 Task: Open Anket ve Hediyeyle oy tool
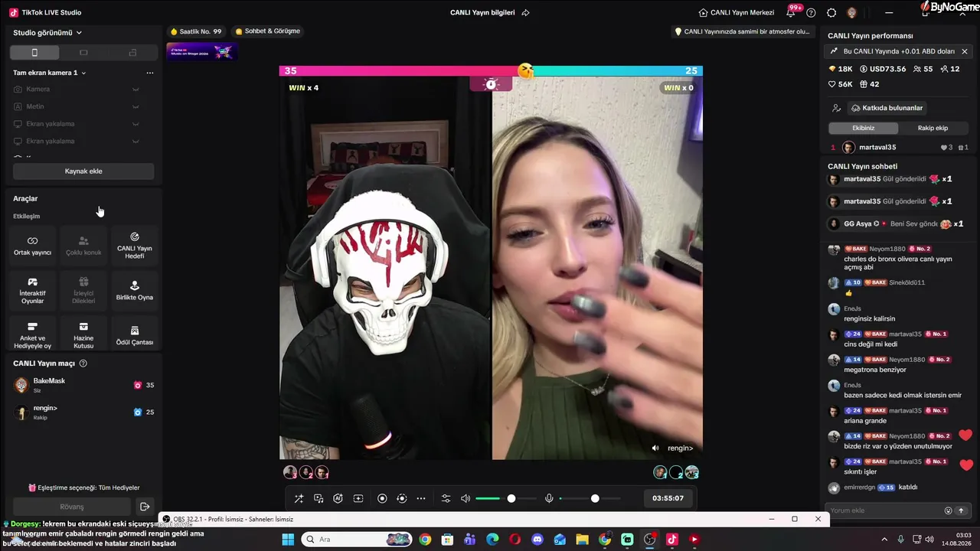[32, 335]
